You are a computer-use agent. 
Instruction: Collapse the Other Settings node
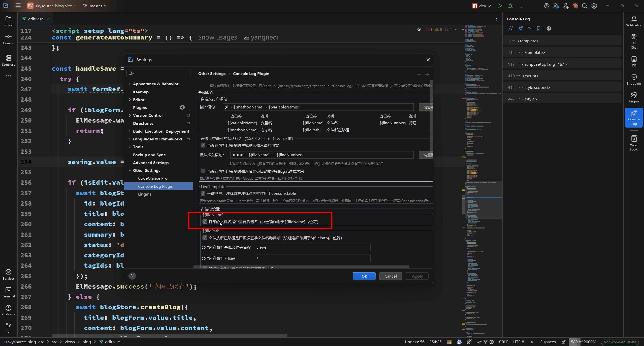pos(130,170)
